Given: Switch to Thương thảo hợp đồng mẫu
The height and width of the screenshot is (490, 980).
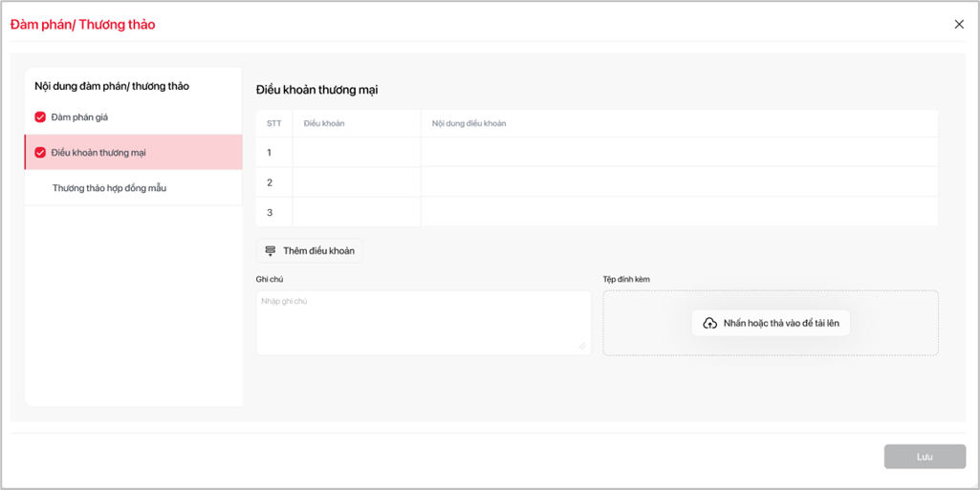Looking at the screenshot, I should (x=109, y=188).
